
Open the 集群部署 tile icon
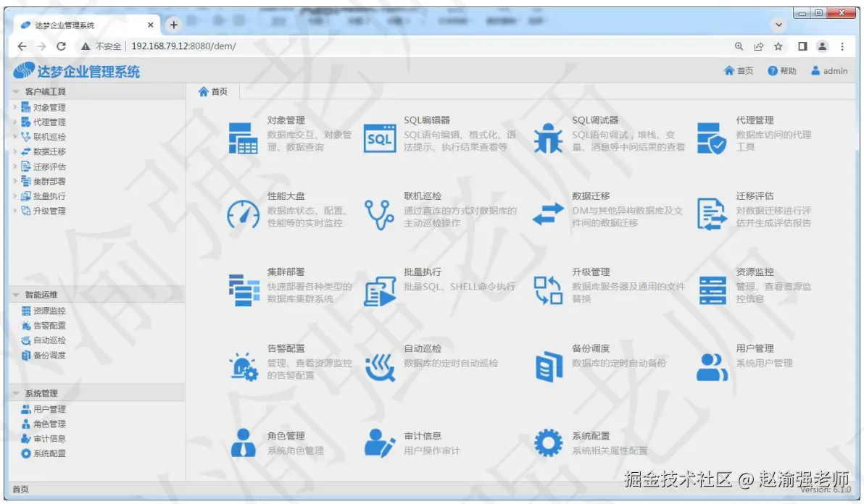tap(244, 290)
